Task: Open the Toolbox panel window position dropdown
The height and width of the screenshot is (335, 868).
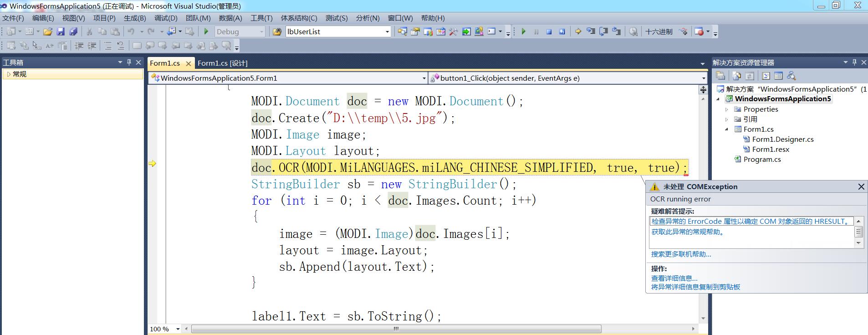Action: pyautogui.click(x=120, y=62)
